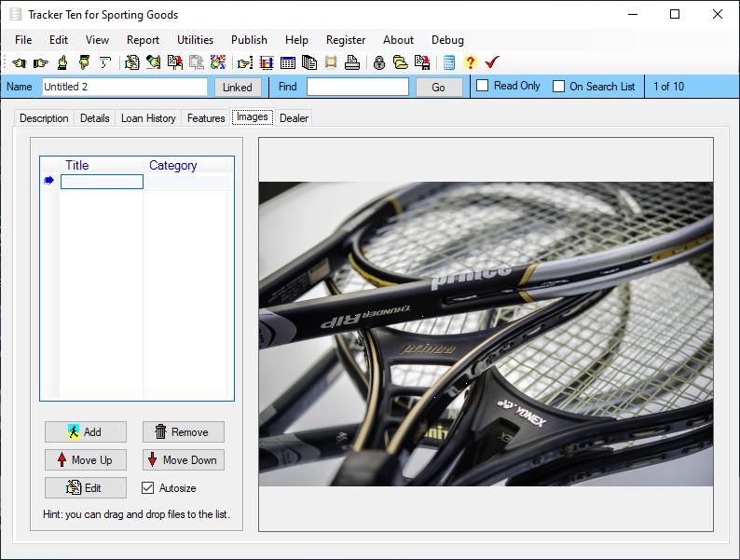Click the 1 of 10 record counter

click(x=668, y=87)
